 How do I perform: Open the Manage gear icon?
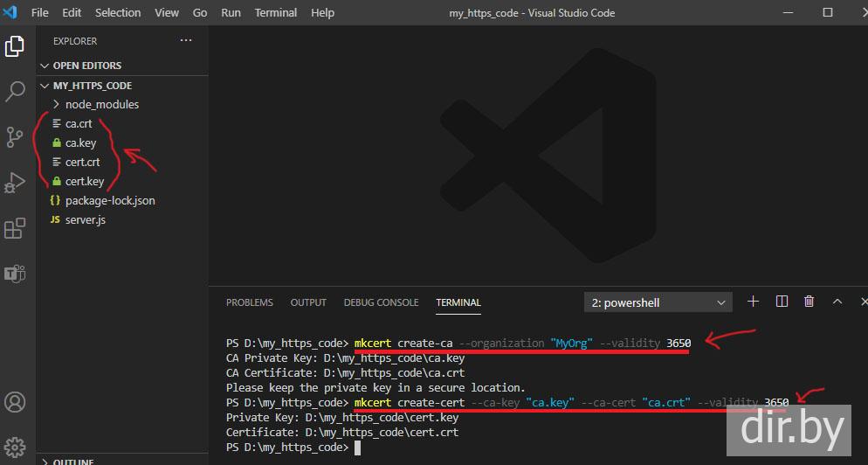pyautogui.click(x=15, y=448)
